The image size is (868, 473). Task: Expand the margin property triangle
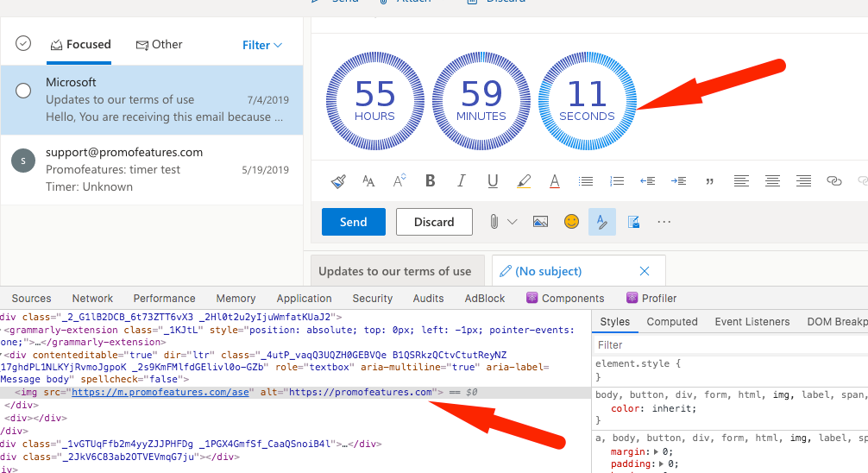point(657,451)
